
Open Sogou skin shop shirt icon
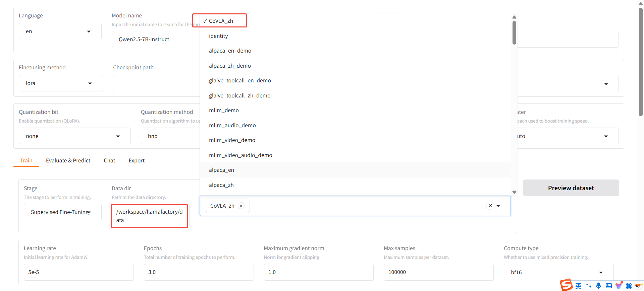click(x=619, y=285)
